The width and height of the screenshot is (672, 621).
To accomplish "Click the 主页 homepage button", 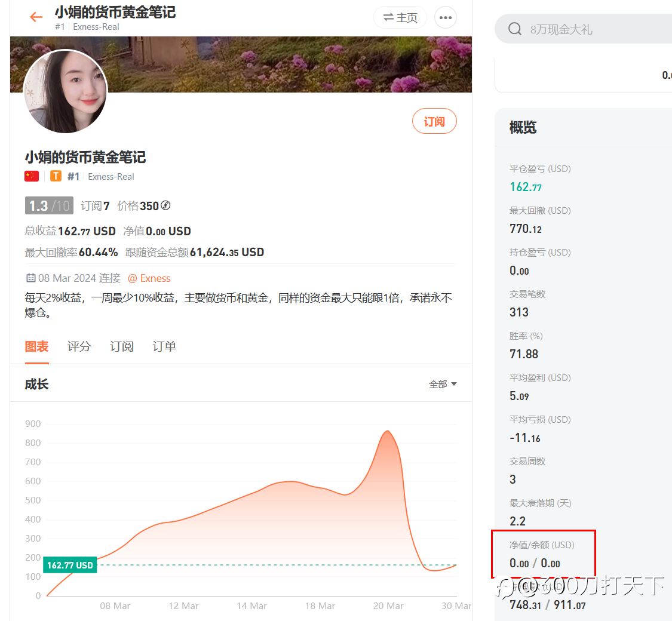I will point(400,17).
